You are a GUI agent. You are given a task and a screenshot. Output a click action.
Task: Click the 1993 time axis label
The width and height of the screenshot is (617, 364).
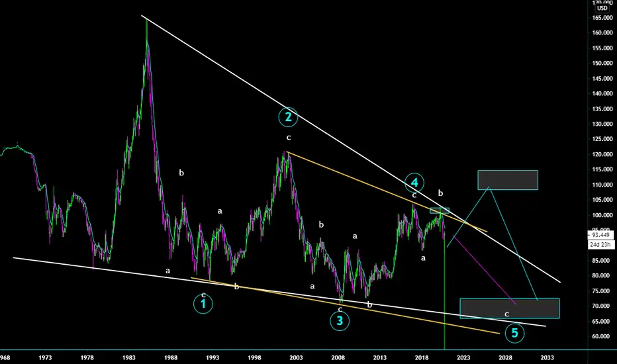213,357
